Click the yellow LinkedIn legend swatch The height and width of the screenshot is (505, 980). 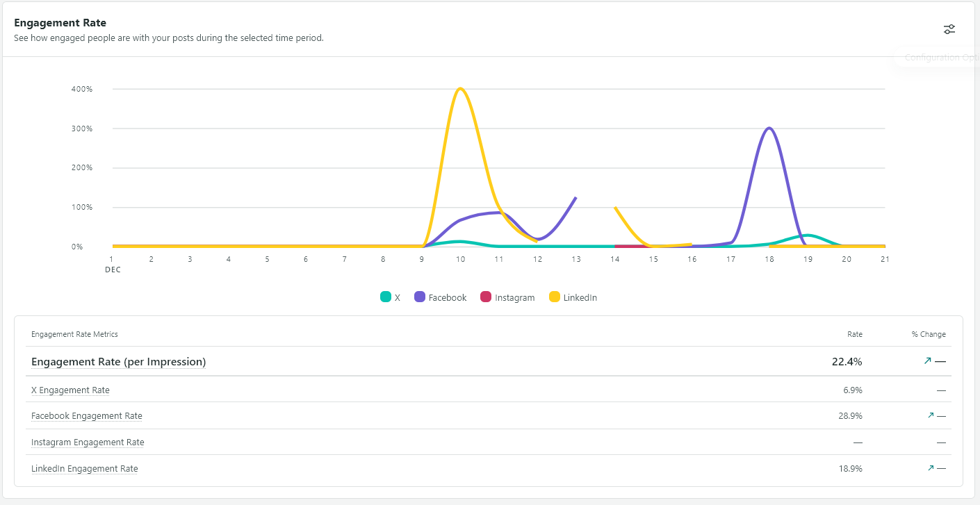555,297
